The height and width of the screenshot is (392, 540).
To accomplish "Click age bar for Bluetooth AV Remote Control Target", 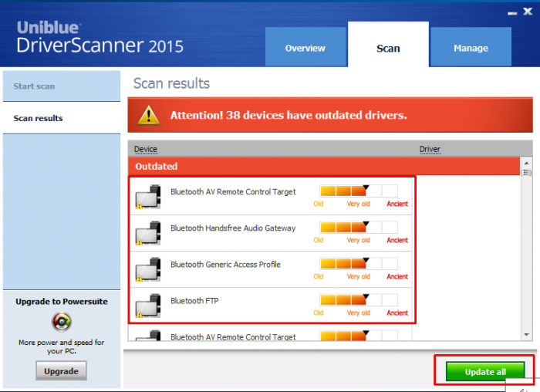I will pos(359,191).
